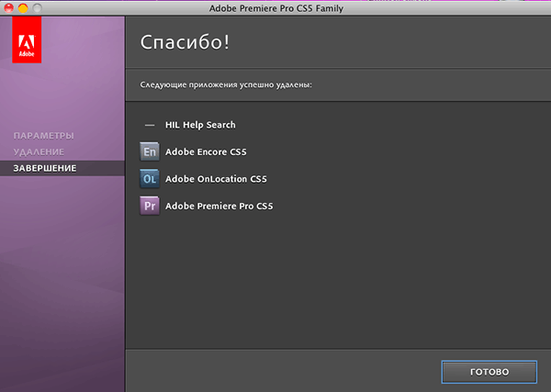Click the 'Adobe OnLocation CS5' text
This screenshot has width=551, height=392.
point(216,179)
